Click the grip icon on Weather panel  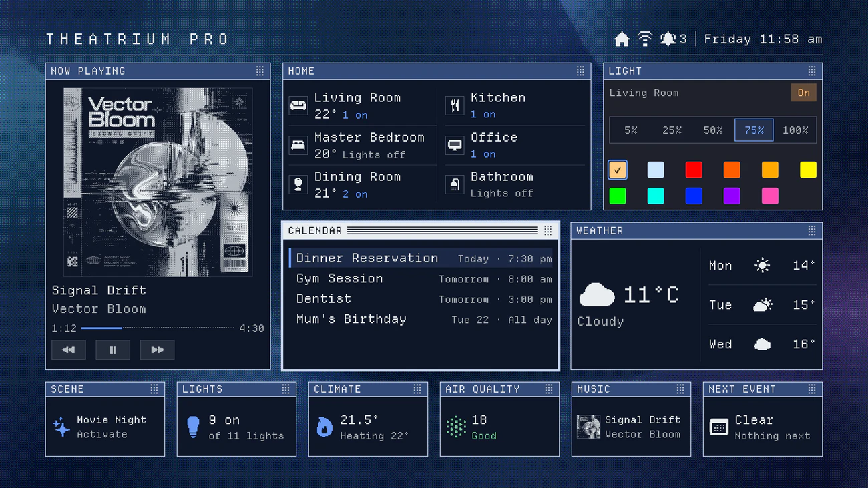(812, 230)
